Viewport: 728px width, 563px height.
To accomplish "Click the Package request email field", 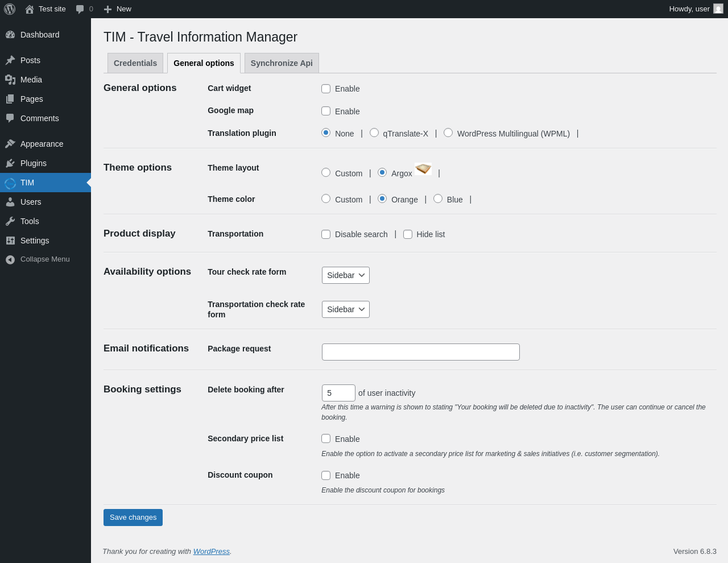I will pos(420,352).
